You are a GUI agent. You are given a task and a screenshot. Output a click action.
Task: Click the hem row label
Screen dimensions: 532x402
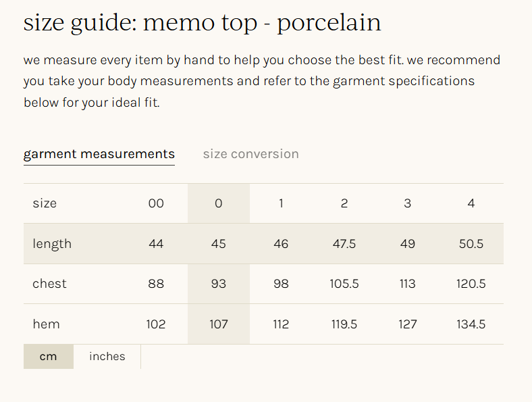pos(46,324)
